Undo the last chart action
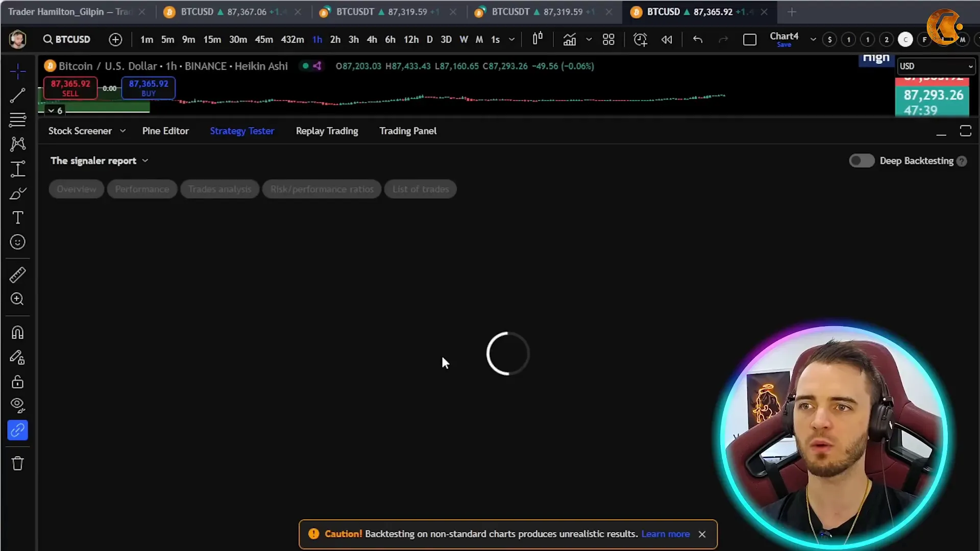Screen dimensions: 980x551 tap(698, 39)
